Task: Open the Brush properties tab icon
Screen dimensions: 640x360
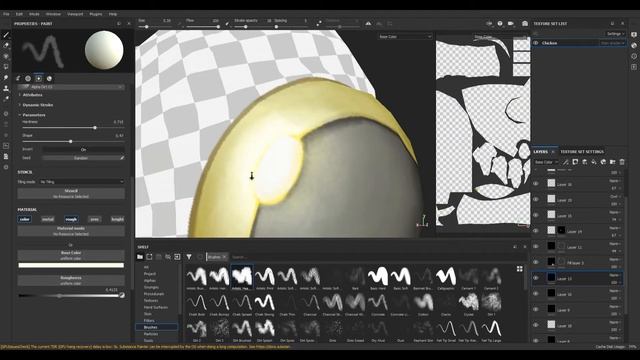Action: point(18,78)
